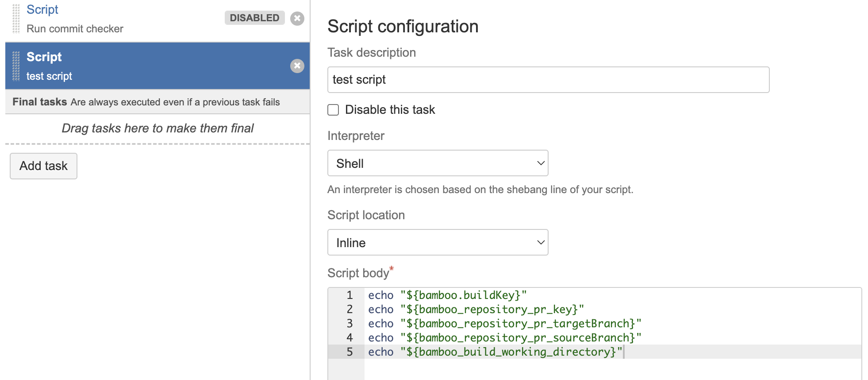Grab the drag handle of Run commit checker
868x380 pixels.
pos(16,19)
